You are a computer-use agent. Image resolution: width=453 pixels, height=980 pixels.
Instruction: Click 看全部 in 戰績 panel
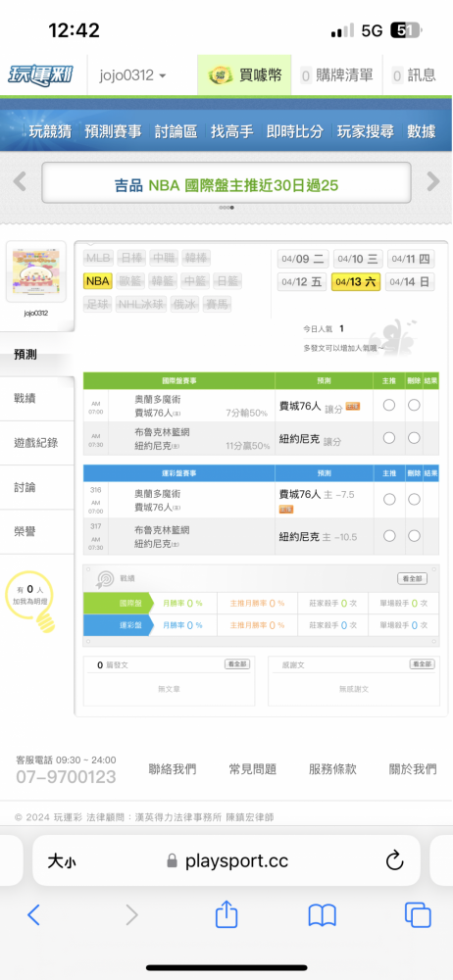pos(413,579)
